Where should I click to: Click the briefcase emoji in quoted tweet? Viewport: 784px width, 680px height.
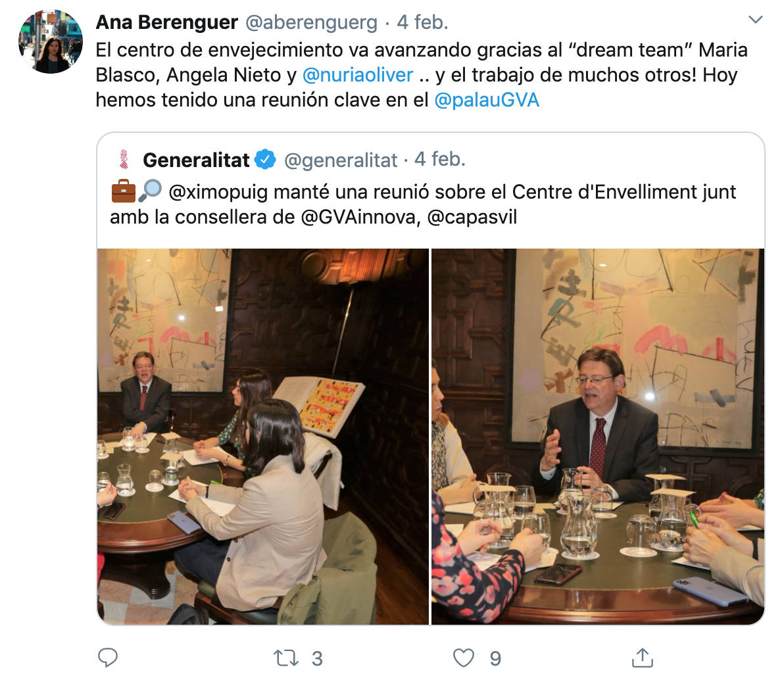coord(124,191)
